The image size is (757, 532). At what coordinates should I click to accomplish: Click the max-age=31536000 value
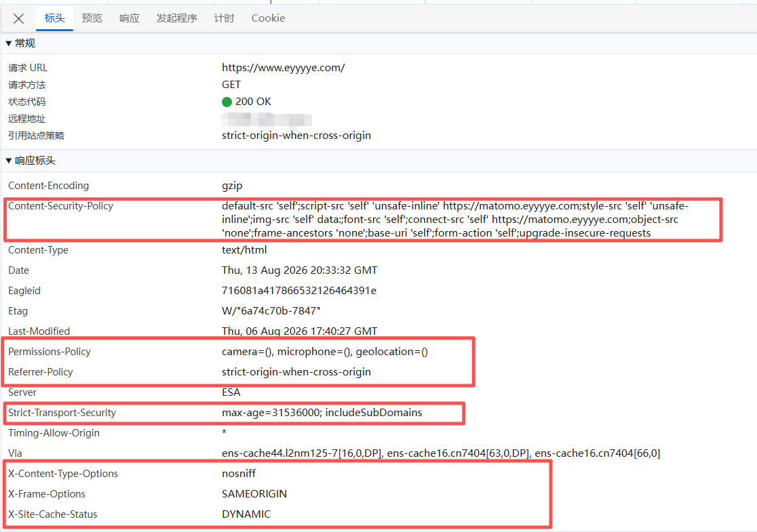click(x=322, y=413)
